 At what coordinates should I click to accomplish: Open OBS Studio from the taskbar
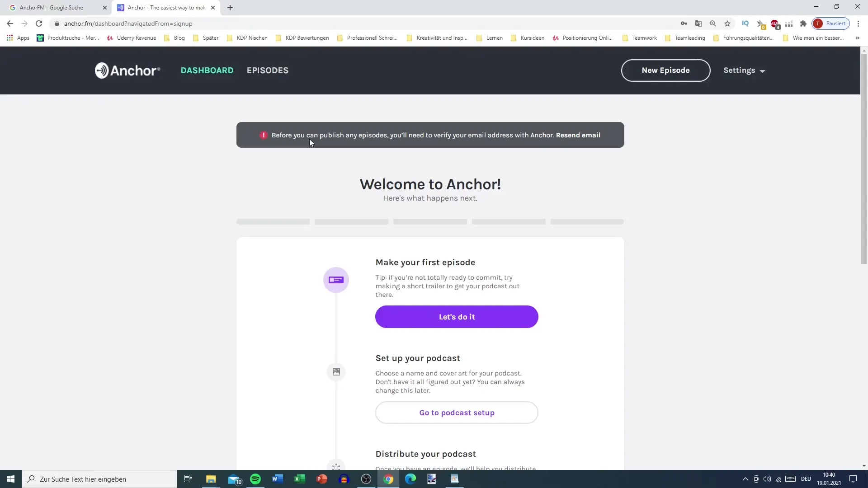pos(366,479)
